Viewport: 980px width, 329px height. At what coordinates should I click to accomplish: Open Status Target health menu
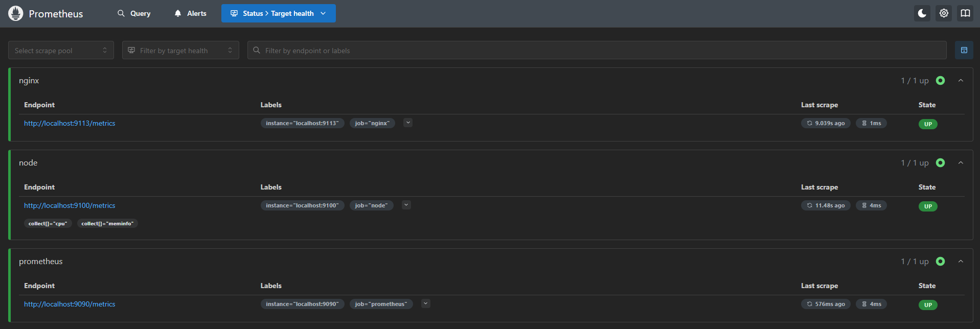tap(279, 13)
